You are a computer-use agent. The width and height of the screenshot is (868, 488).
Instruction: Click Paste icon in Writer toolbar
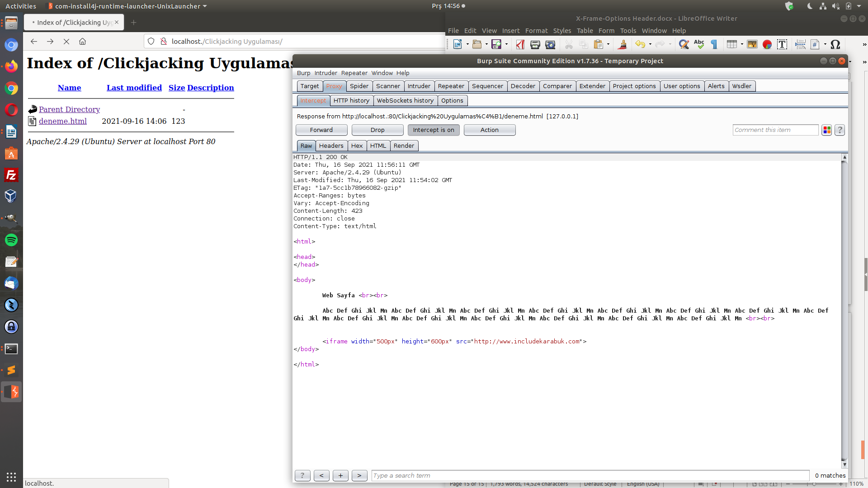point(599,44)
